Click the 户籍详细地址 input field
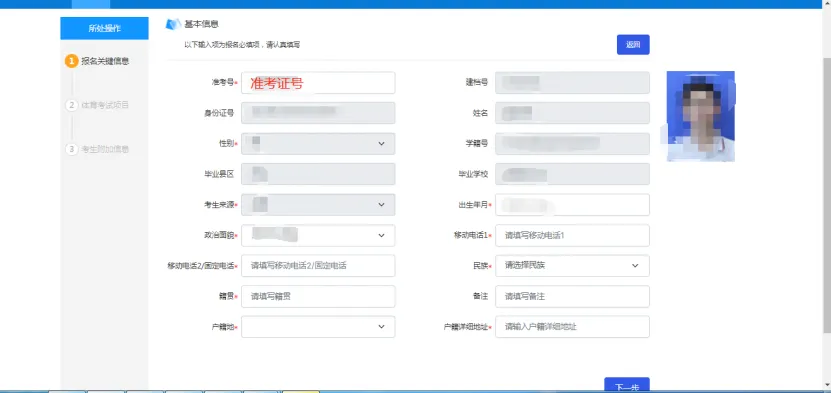 click(x=572, y=327)
